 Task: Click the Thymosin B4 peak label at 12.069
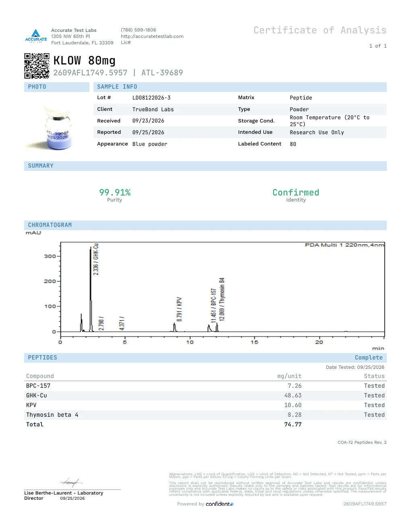222,299
